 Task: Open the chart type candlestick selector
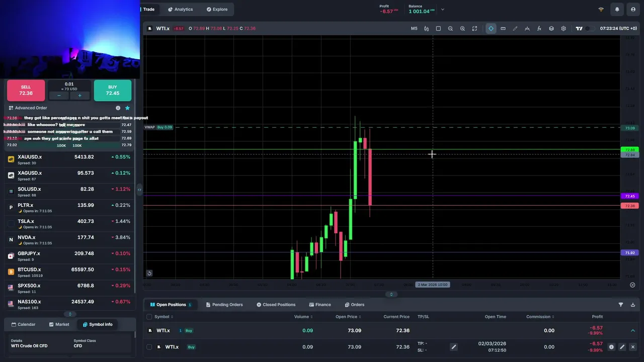tap(426, 29)
